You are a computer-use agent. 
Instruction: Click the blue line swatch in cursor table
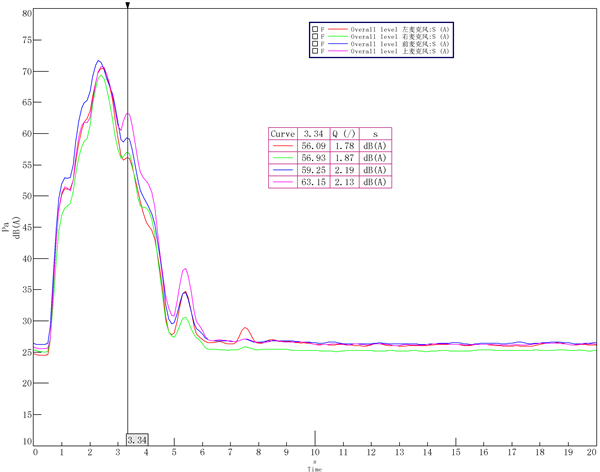click(283, 170)
